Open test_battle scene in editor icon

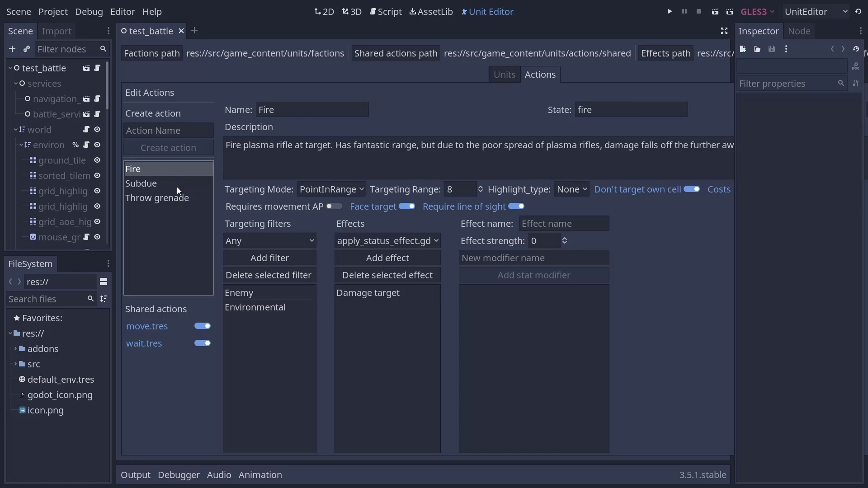pos(86,68)
